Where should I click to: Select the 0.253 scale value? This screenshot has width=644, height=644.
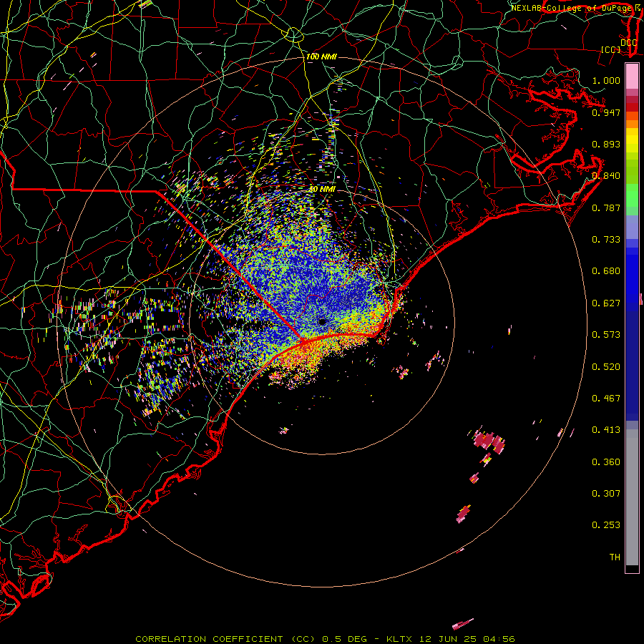pos(606,525)
